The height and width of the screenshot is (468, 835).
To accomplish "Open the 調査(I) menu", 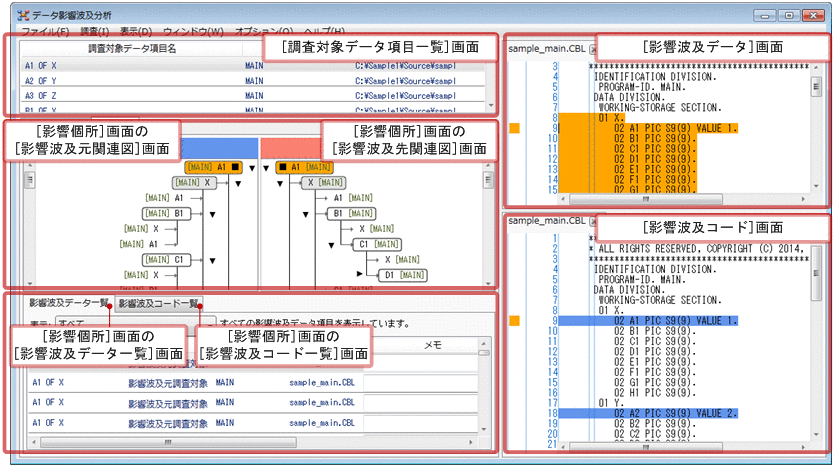I will coord(95,31).
